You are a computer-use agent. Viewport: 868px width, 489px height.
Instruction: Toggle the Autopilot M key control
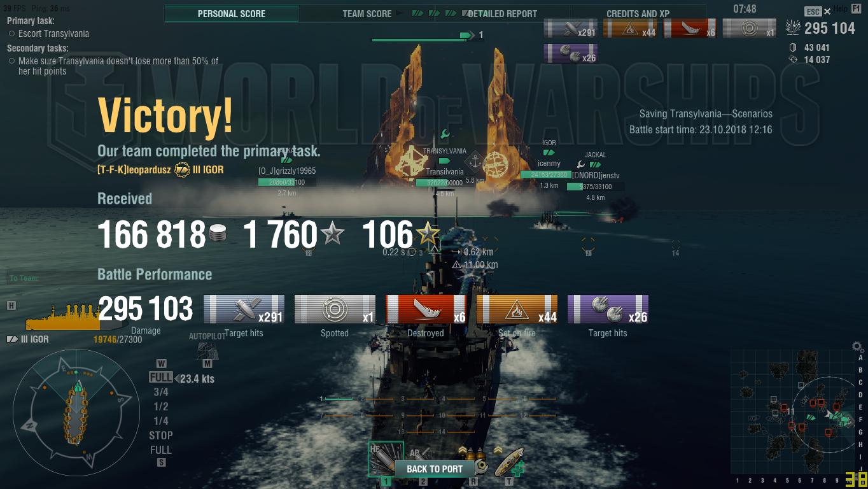click(x=207, y=364)
